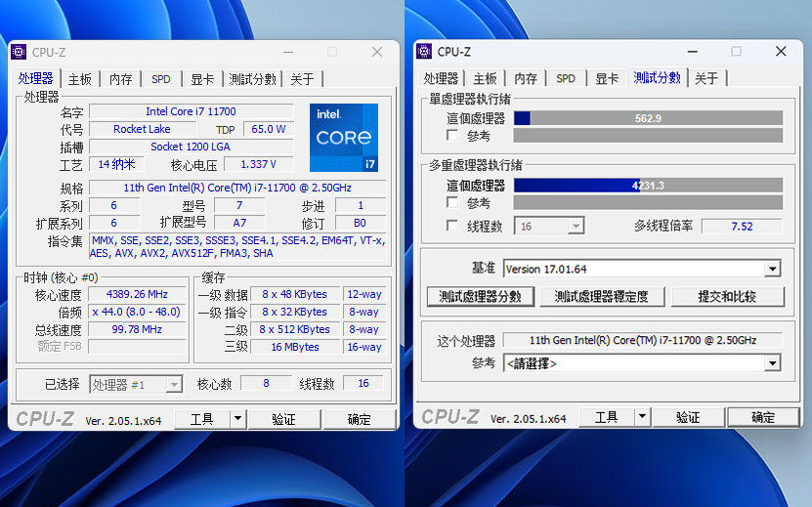Click 验证 button in right window

pos(688,417)
